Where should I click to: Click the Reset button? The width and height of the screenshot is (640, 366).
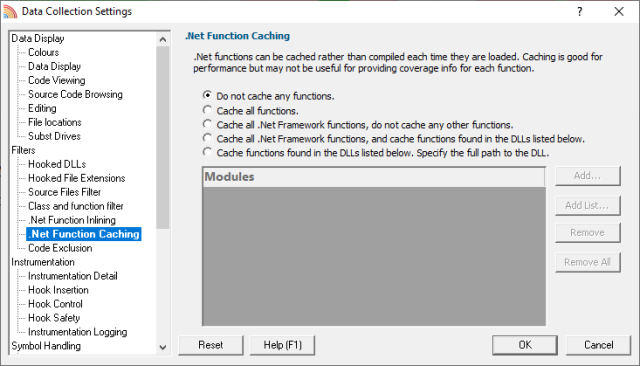tap(211, 345)
